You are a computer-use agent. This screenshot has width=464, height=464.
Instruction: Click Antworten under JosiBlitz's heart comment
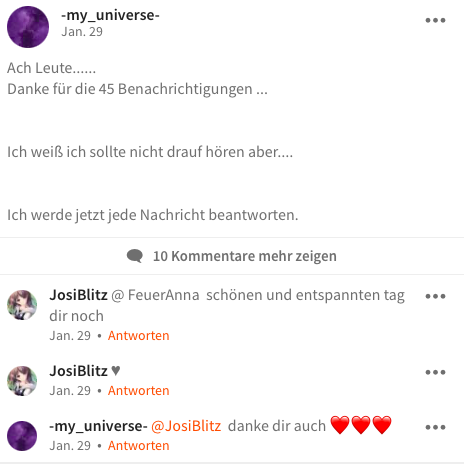click(139, 391)
